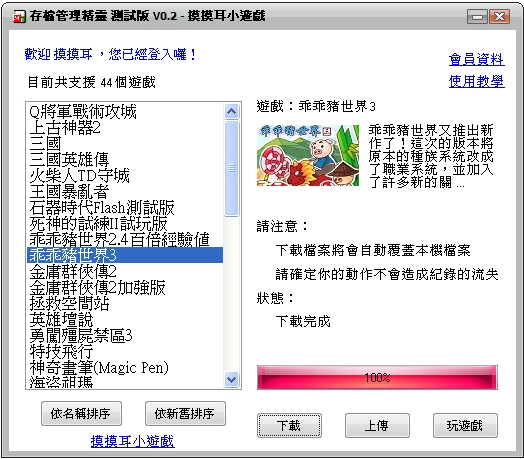Click the game list scrollbar thumb
The image size is (524, 459).
232,168
